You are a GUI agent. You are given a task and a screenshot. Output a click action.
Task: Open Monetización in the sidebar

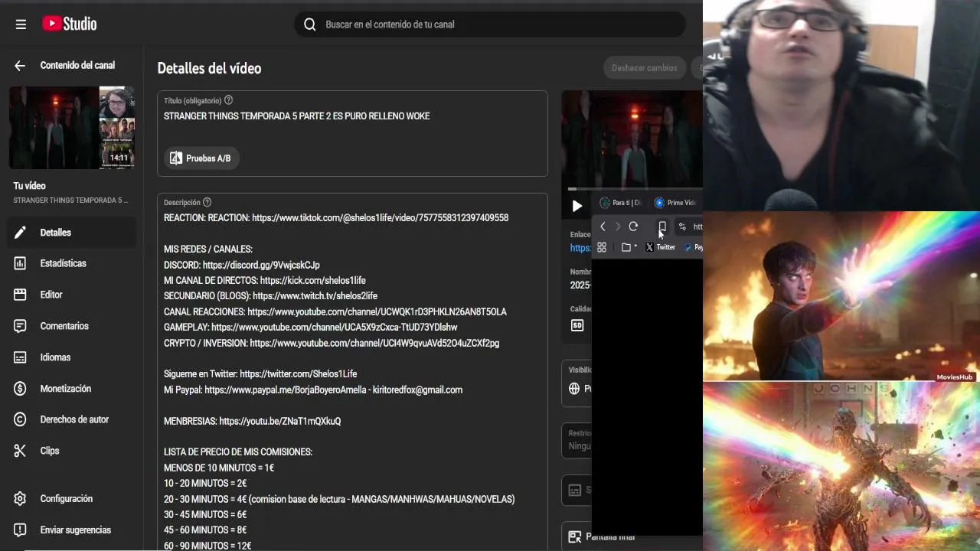tap(72, 389)
